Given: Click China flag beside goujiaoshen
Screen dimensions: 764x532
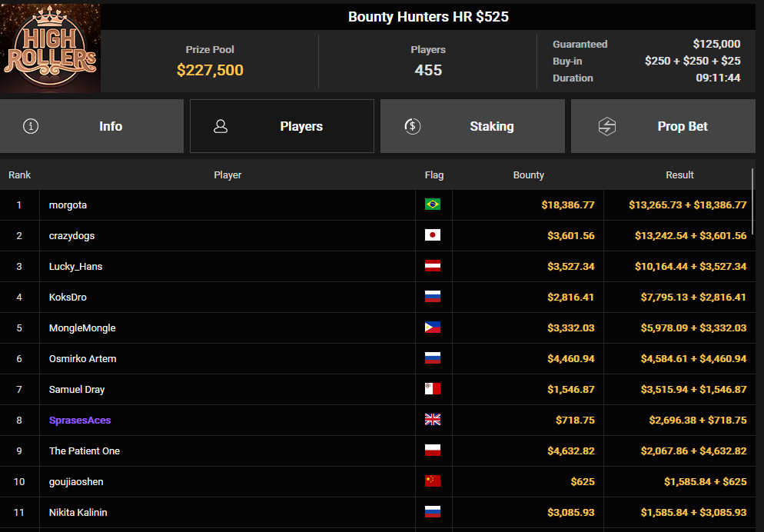Looking at the screenshot, I should [433, 480].
